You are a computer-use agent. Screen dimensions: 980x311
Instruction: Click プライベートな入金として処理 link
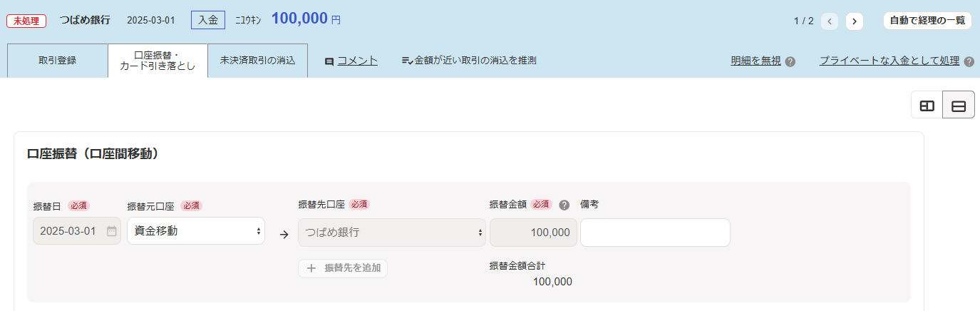click(x=889, y=61)
